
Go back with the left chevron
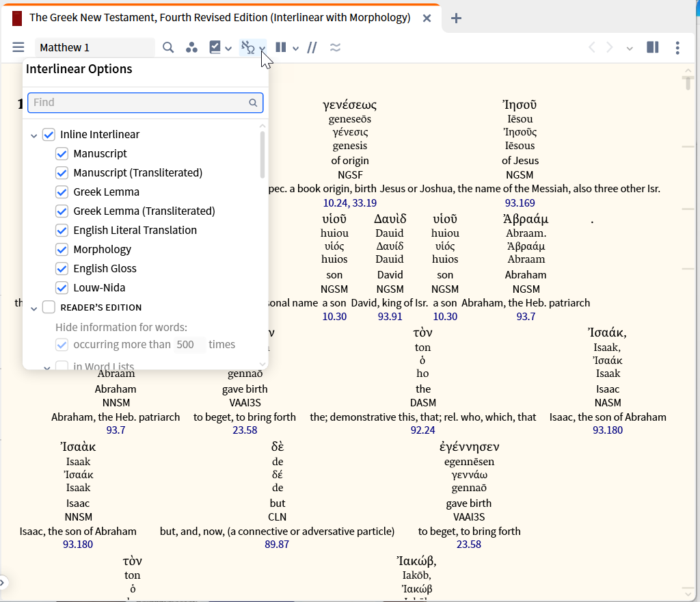[592, 47]
